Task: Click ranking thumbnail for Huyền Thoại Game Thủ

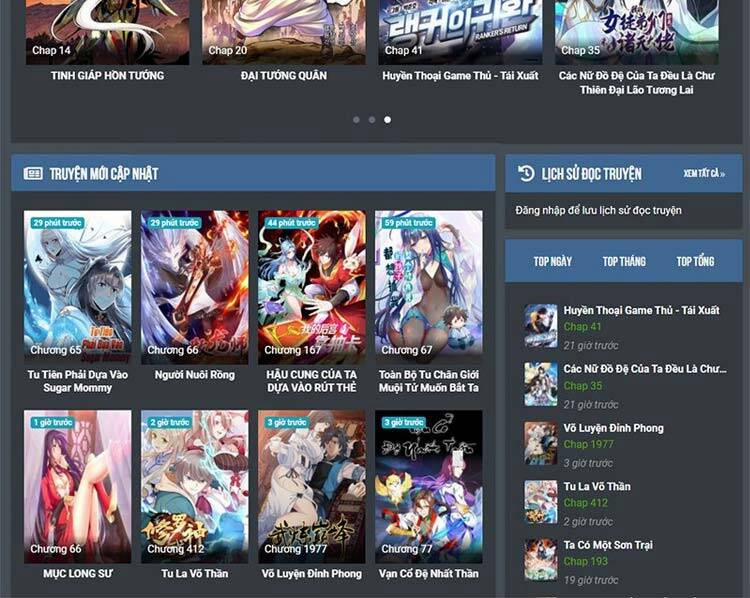Action: tap(540, 326)
